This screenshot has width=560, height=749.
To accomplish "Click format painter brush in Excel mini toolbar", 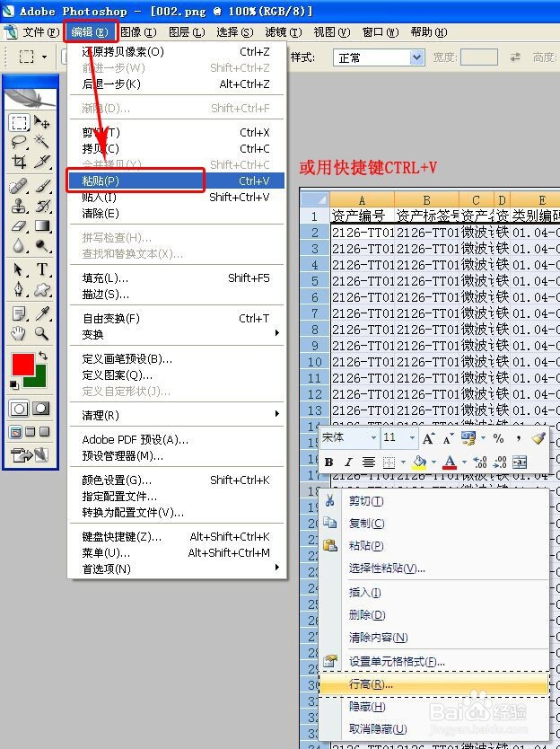I will coord(538,438).
